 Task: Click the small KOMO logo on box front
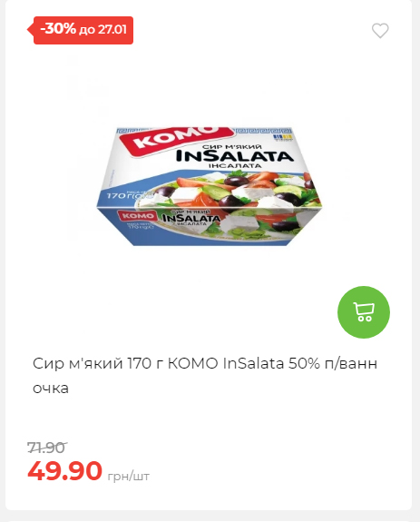coord(138,216)
